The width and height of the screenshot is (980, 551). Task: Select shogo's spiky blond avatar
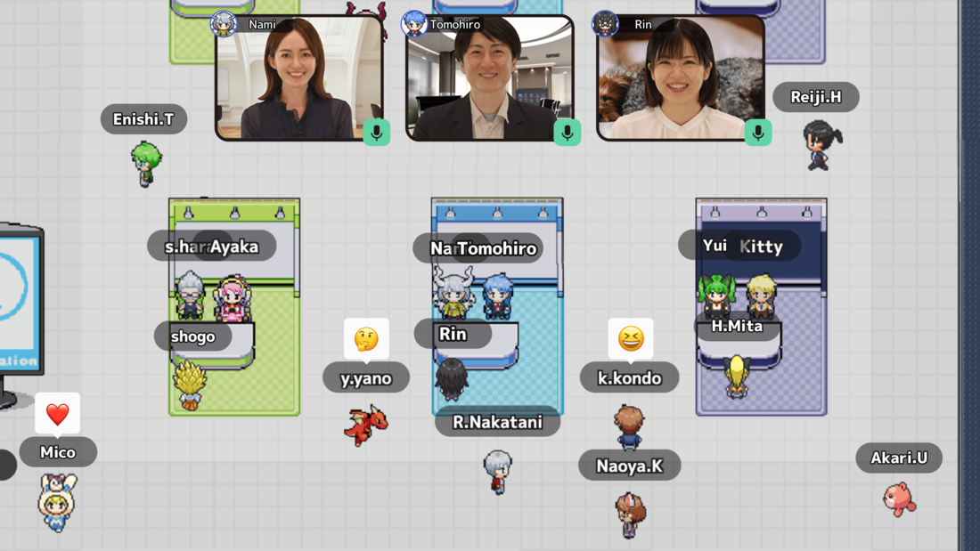190,385
